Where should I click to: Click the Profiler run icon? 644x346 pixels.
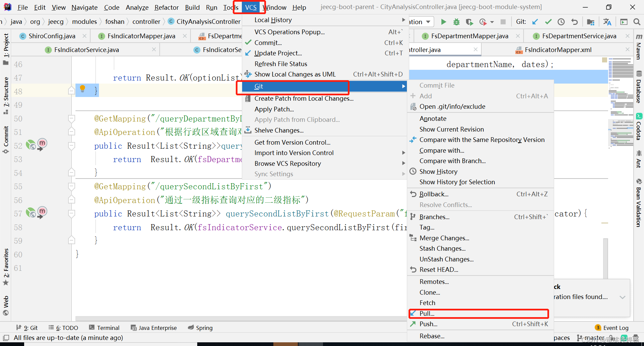(x=483, y=22)
